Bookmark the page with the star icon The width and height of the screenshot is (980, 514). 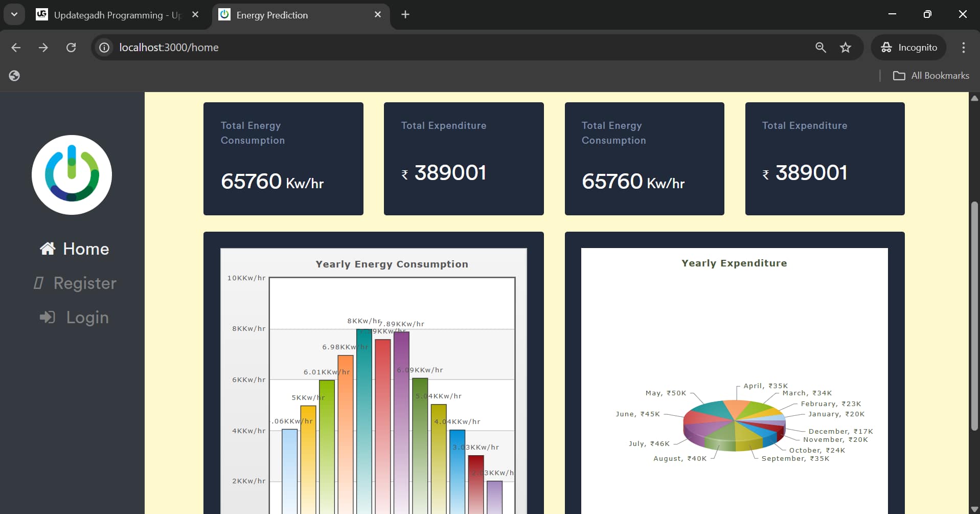[846, 47]
